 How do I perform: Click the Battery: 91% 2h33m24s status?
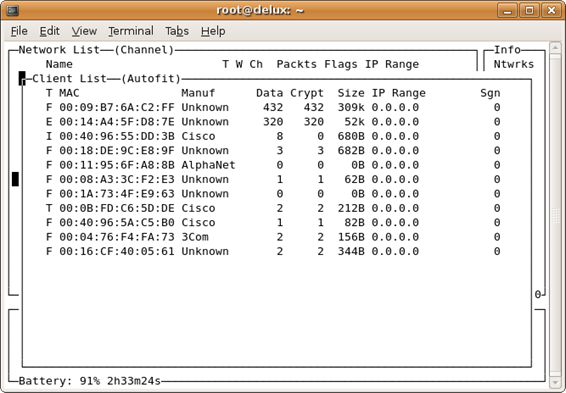tap(90, 381)
